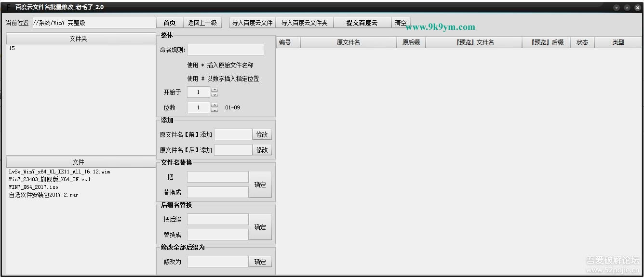Close the window with the X icon
Screen dimensions: 644x278
[637, 8]
